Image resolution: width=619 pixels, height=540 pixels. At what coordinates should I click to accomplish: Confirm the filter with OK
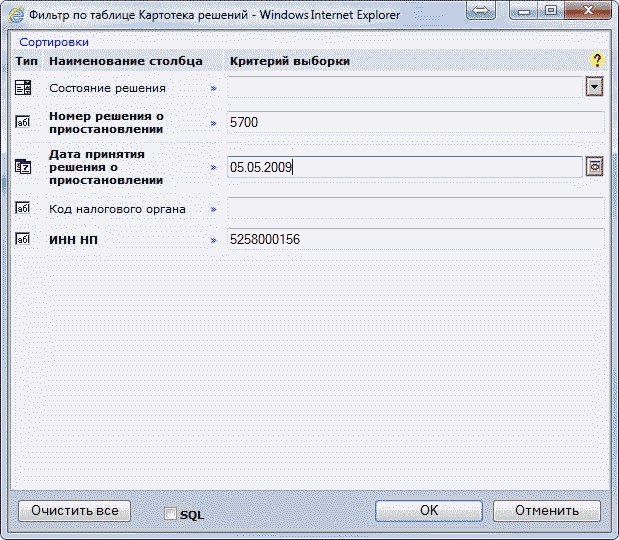[428, 510]
